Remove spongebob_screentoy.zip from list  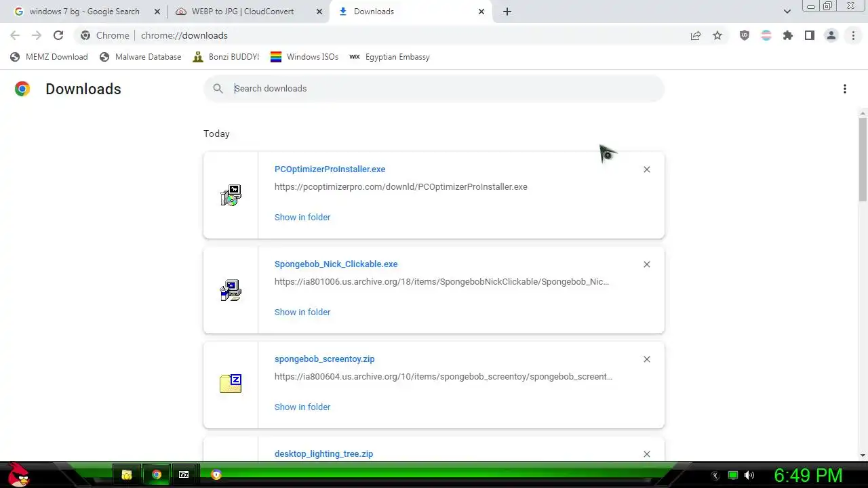tap(647, 359)
